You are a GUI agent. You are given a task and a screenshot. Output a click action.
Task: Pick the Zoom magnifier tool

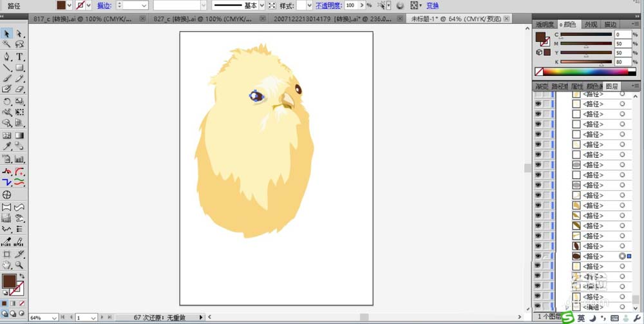19,265
